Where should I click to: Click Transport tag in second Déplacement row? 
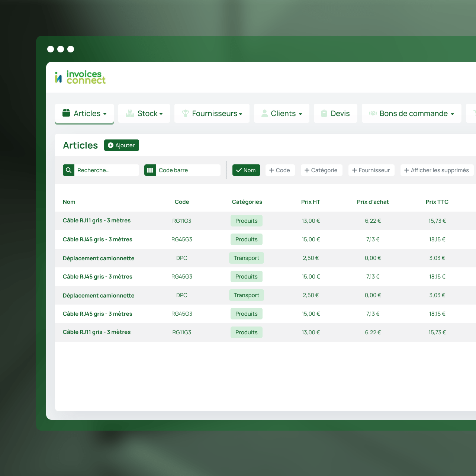pos(247,295)
